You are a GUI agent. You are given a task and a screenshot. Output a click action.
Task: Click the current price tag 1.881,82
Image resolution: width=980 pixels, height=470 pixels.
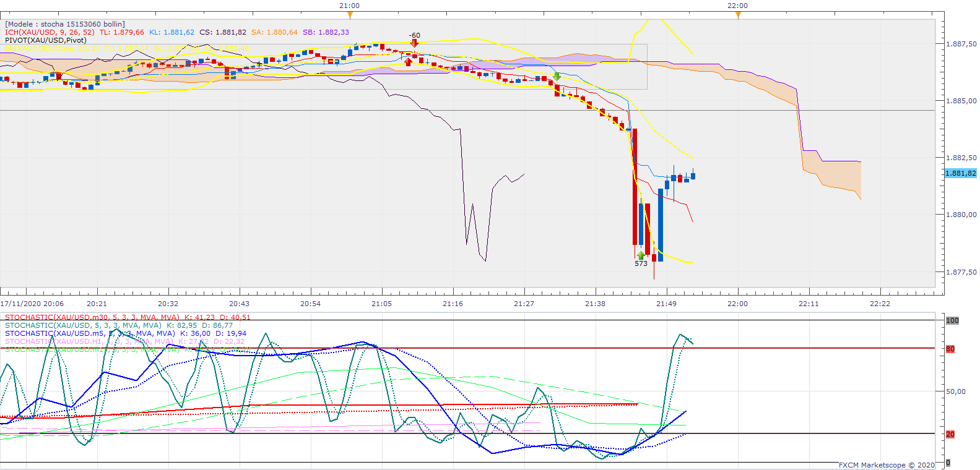[x=961, y=173]
